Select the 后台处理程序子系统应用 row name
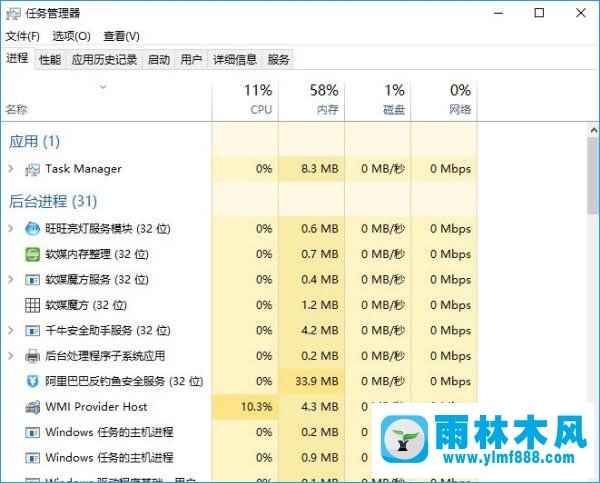Screen dimensions: 600x483 pos(105,356)
